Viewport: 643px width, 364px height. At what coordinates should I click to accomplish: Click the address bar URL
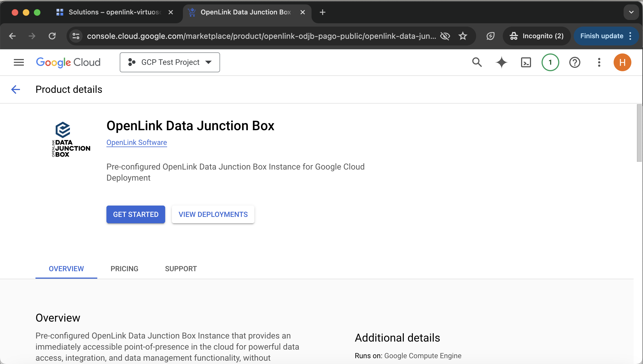point(261,36)
